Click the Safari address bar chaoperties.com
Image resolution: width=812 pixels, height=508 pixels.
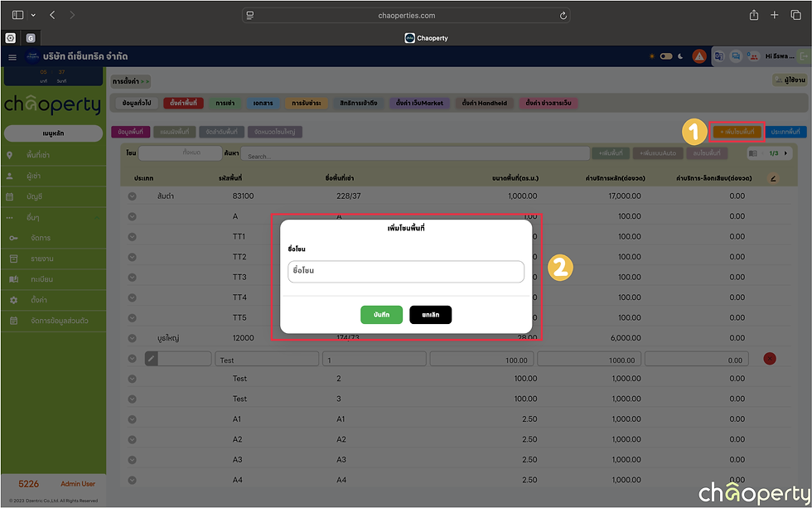click(406, 16)
